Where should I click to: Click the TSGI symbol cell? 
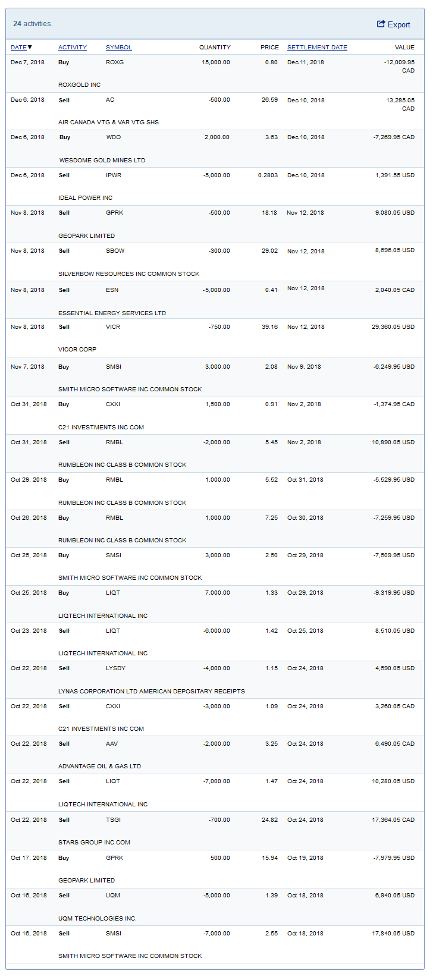pos(113,820)
